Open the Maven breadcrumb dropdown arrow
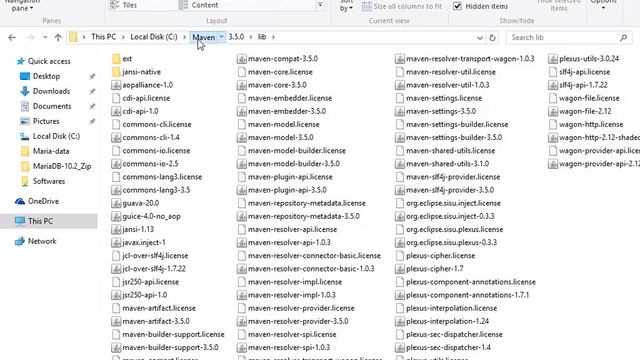This screenshot has width=640, height=360. (x=221, y=37)
